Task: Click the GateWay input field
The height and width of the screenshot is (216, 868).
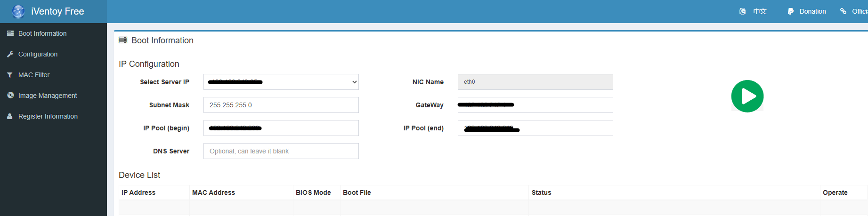Action: click(x=535, y=105)
